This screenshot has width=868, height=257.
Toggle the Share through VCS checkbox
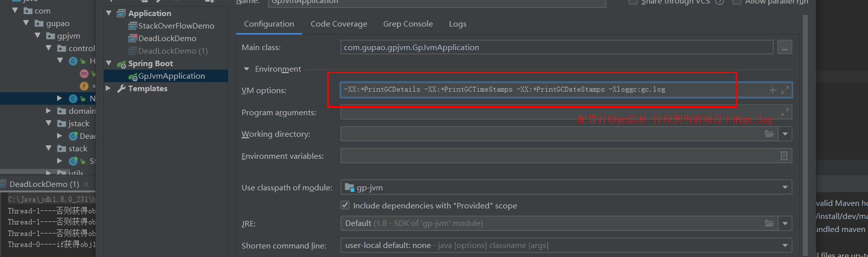coord(633,2)
